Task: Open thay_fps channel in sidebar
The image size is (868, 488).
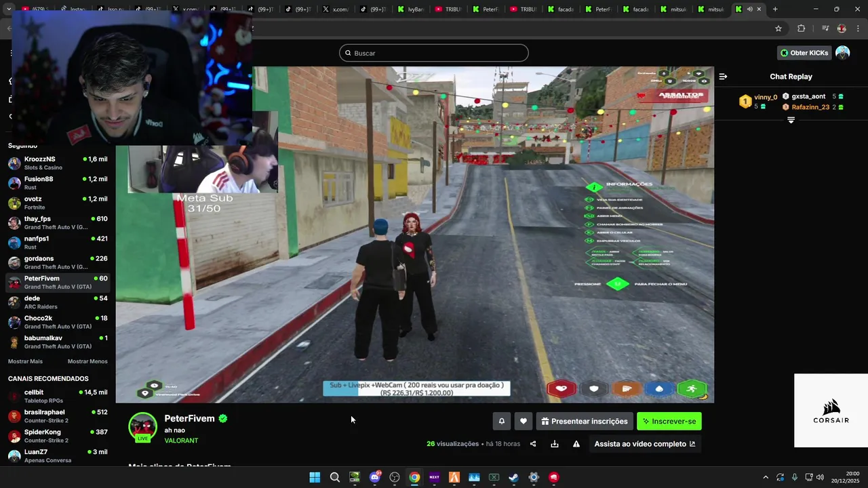Action: tap(58, 223)
